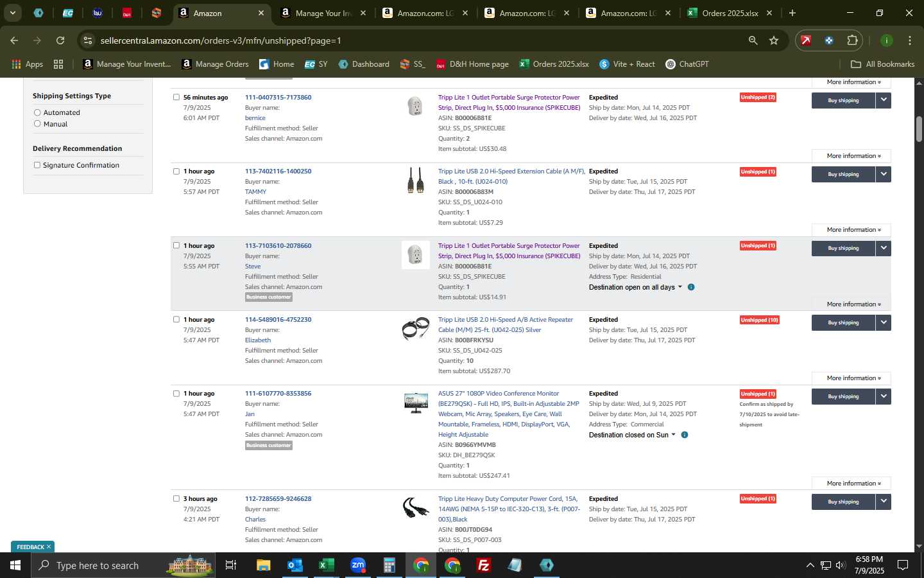Check order 114-5489016-4752230 checkbox
This screenshot has height=578, width=924.
(x=176, y=319)
